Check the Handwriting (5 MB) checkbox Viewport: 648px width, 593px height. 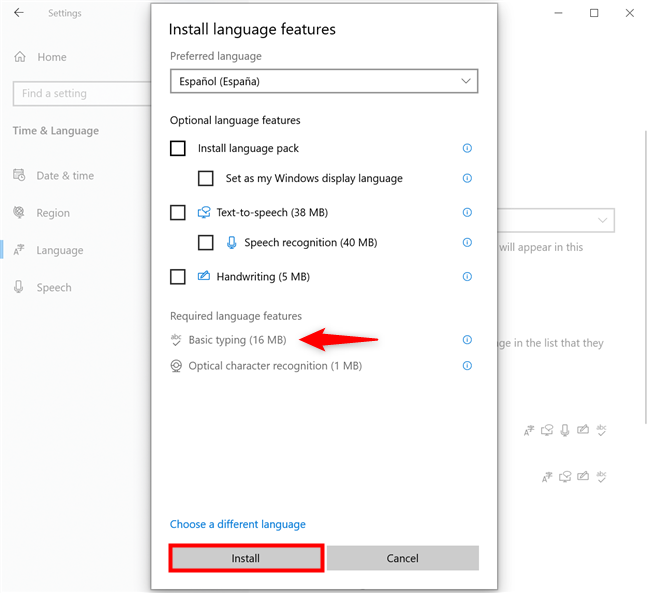178,276
